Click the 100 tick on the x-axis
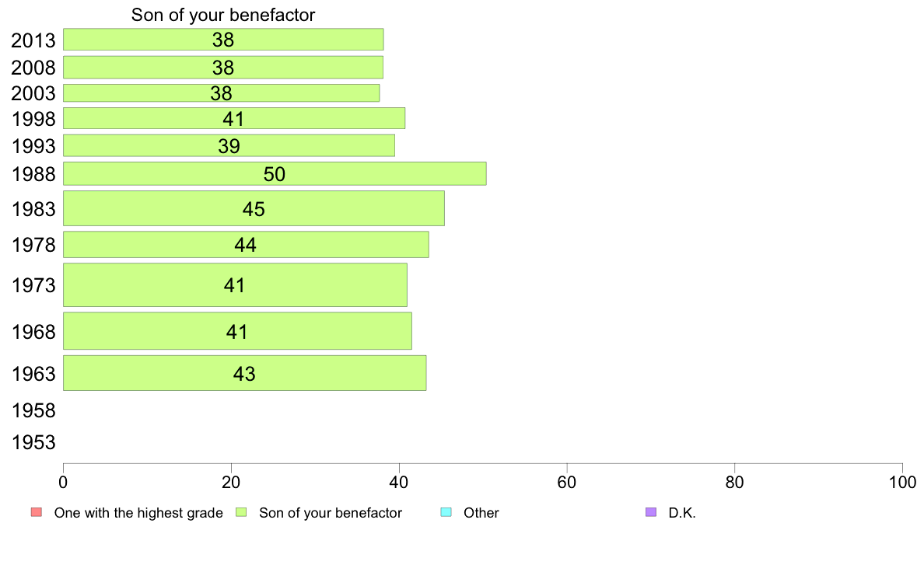Image resolution: width=924 pixels, height=572 pixels. point(903,483)
